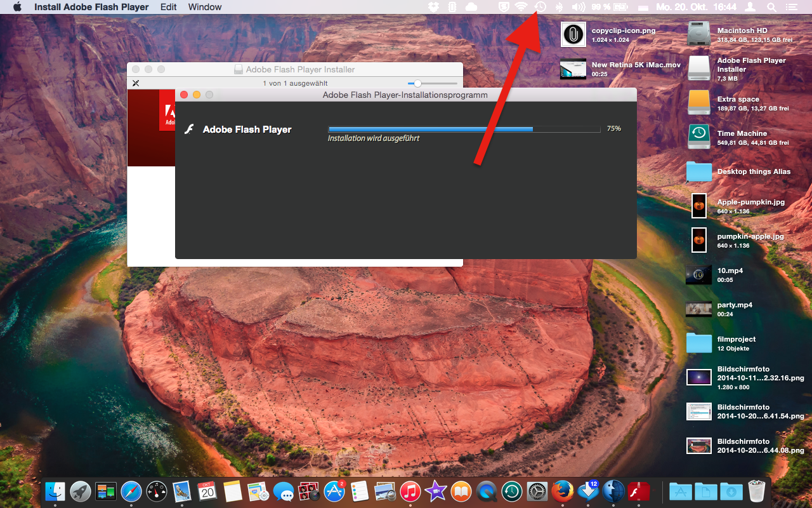This screenshot has width=812, height=508.
Task: Select the filmproject folder
Action: coord(699,343)
